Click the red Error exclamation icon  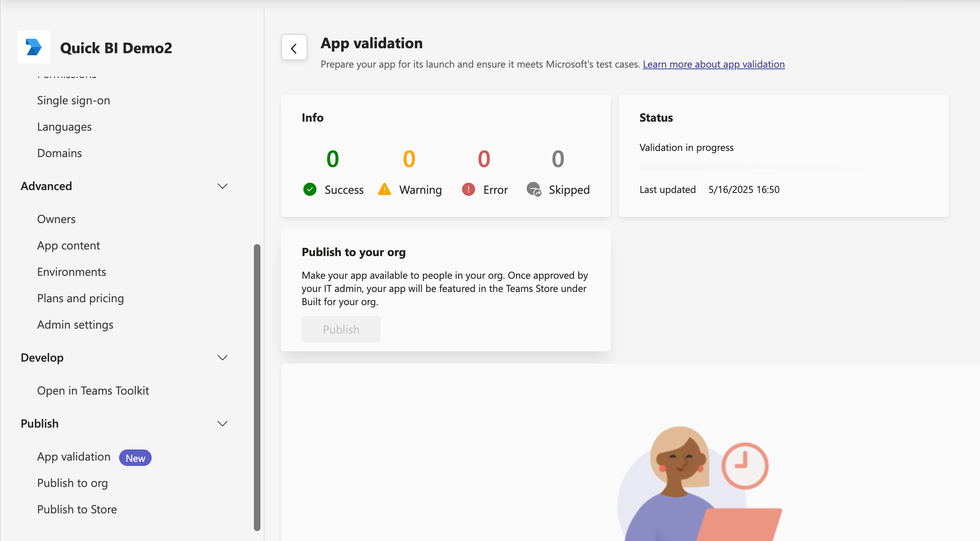pyautogui.click(x=469, y=189)
